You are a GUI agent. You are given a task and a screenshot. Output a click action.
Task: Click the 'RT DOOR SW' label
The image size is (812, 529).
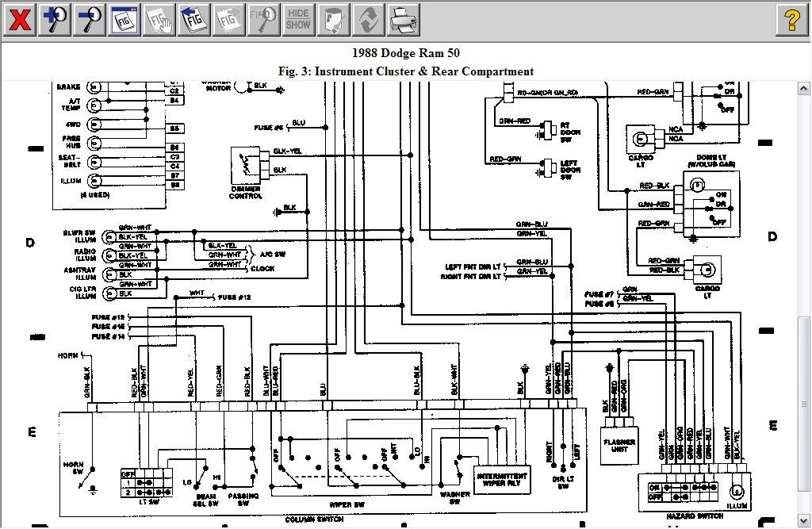tap(570, 132)
